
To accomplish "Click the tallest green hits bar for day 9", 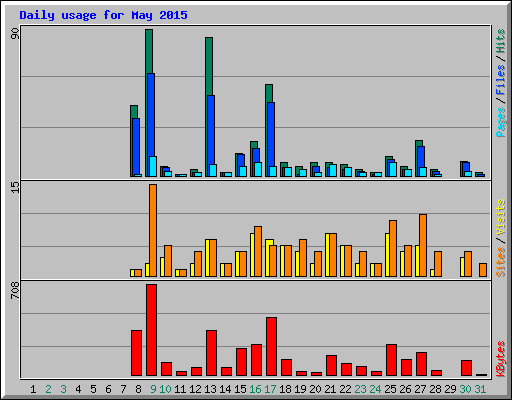I will pos(149,51).
